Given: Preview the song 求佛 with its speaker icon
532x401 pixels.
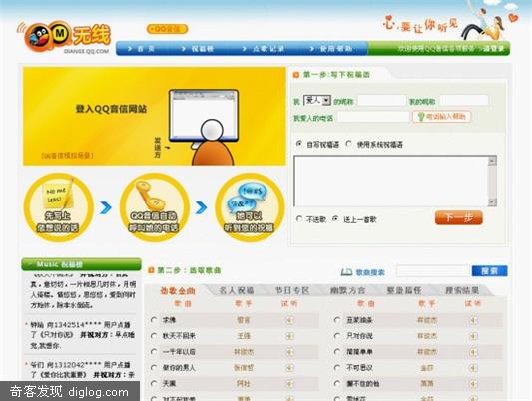Looking at the screenshot, I should [x=289, y=320].
